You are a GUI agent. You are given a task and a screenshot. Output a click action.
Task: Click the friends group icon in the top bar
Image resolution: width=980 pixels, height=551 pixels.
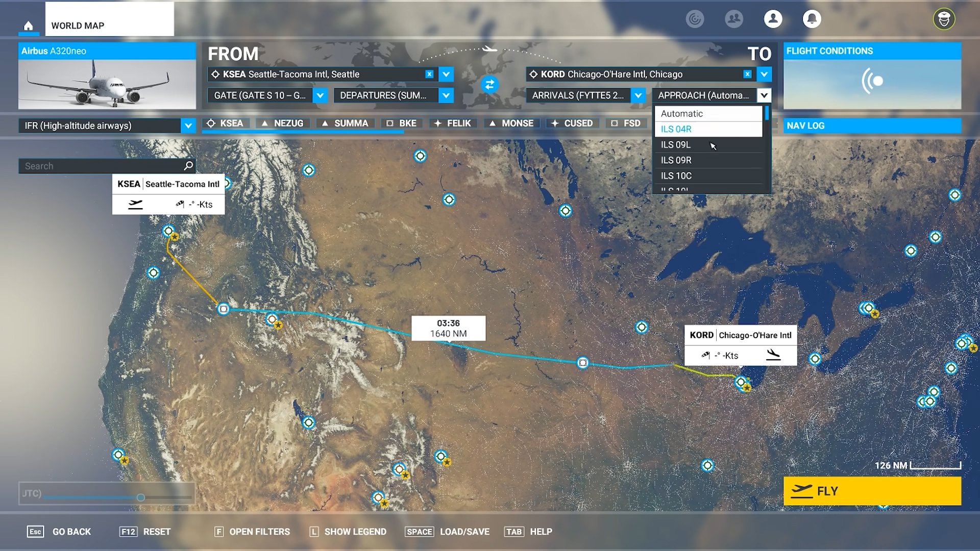(x=734, y=19)
